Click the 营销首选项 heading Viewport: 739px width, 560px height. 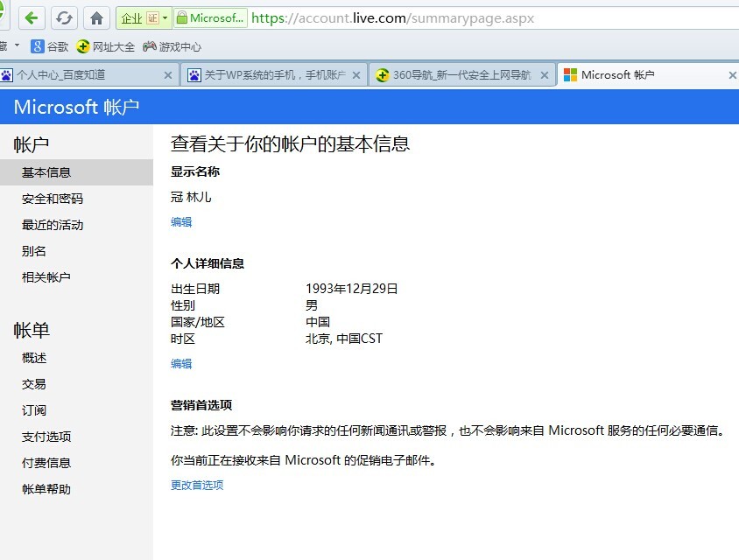pyautogui.click(x=201, y=405)
